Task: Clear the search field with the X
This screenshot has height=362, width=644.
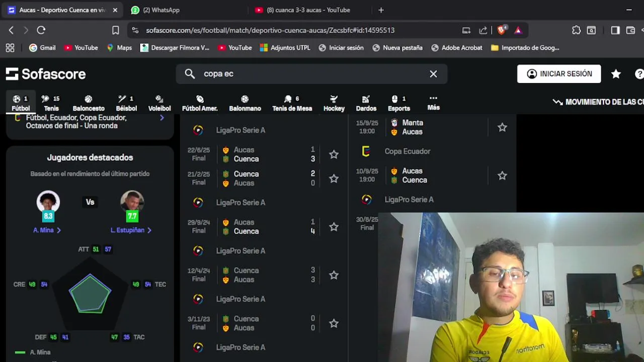Action: point(433,74)
